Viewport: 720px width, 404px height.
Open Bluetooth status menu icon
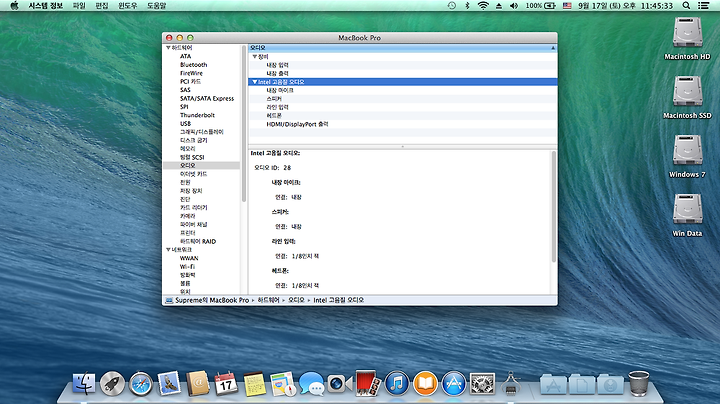(x=467, y=6)
